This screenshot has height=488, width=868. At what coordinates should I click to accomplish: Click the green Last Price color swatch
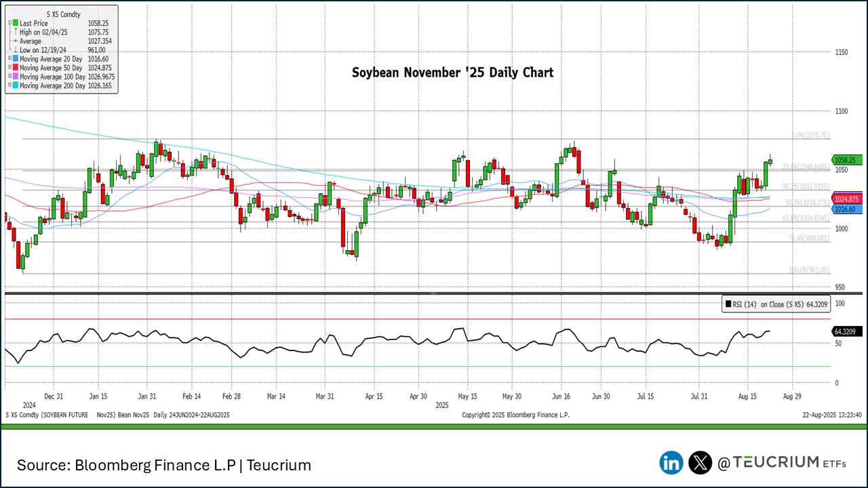pyautogui.click(x=16, y=23)
